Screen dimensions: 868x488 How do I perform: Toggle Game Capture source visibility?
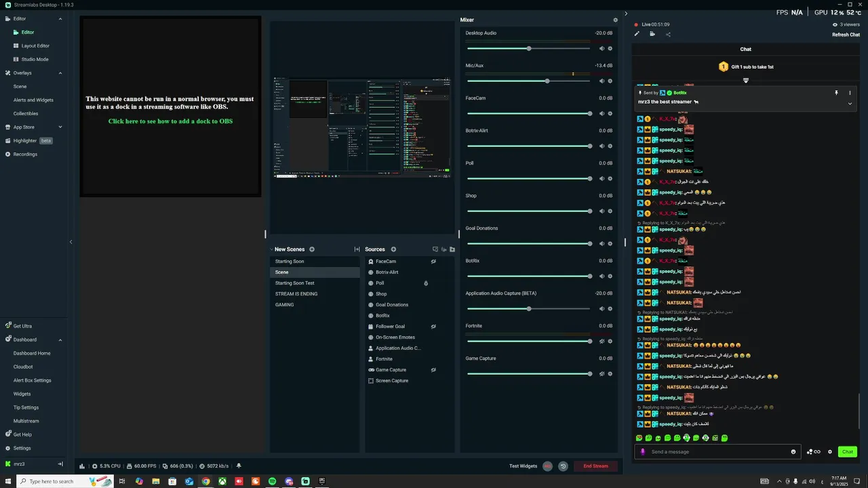[x=433, y=370]
